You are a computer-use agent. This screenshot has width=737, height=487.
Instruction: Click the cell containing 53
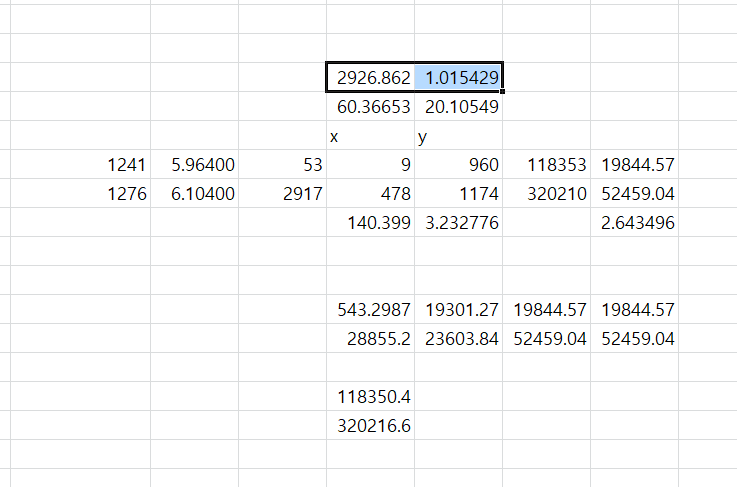pos(282,165)
